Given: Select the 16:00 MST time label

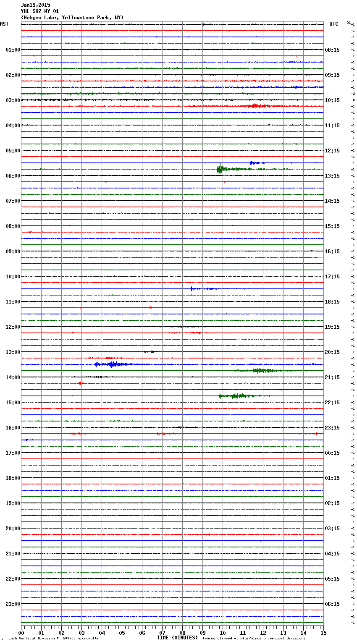Looking at the screenshot, I should (13, 428).
